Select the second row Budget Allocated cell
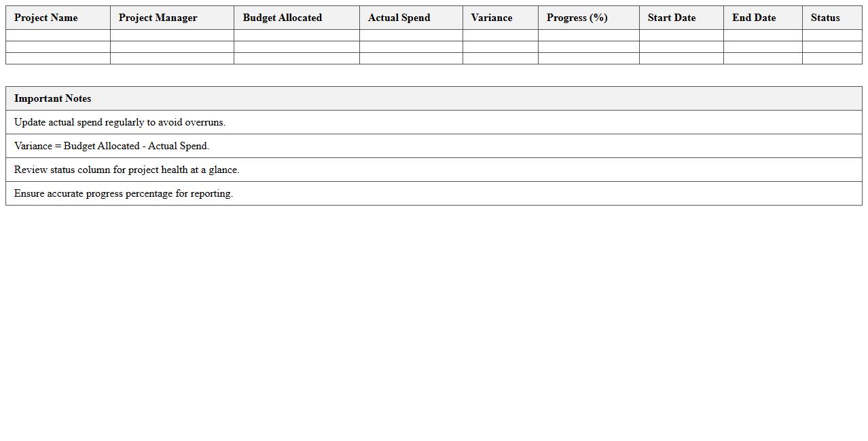The height and width of the screenshot is (441, 868). click(296, 47)
